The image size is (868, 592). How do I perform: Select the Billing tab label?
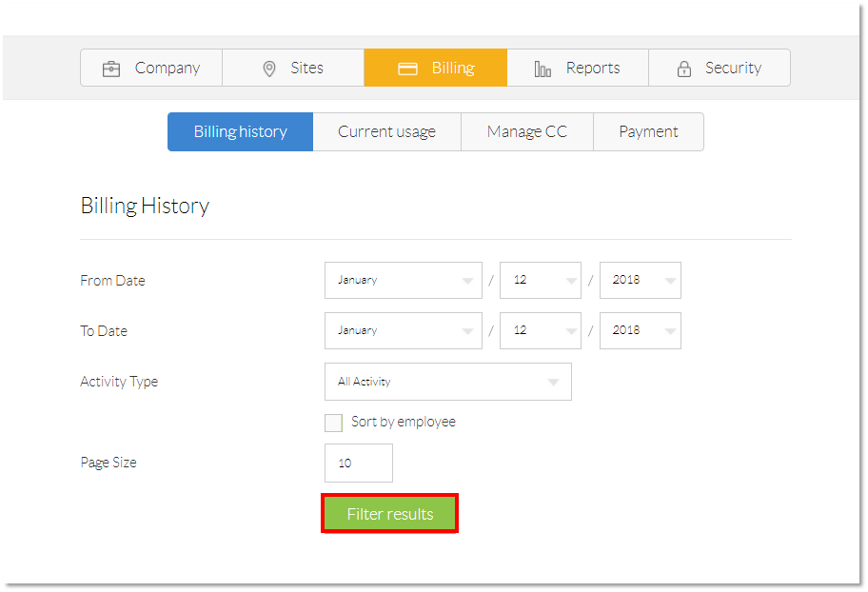[453, 68]
